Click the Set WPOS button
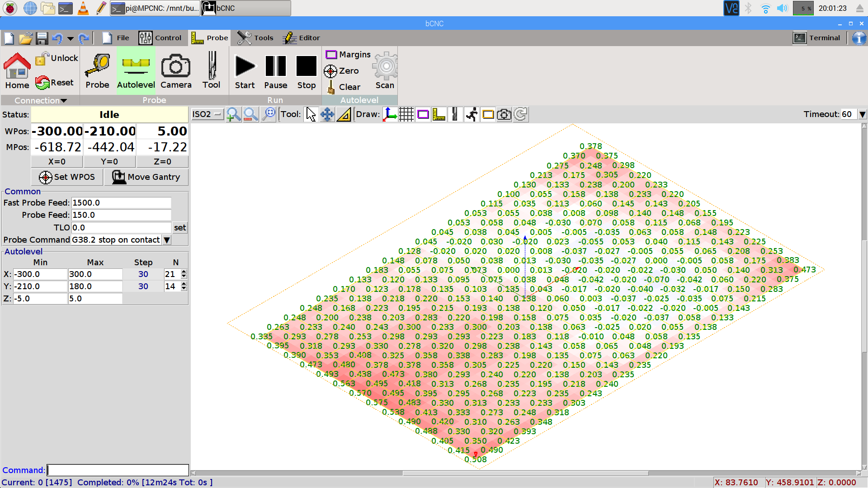The image size is (868, 488). coord(67,177)
